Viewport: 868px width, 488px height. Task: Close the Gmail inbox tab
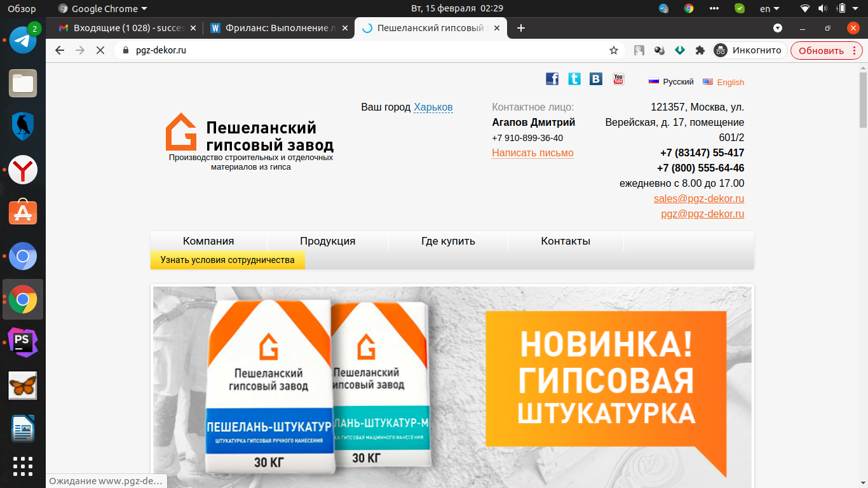pyautogui.click(x=193, y=28)
